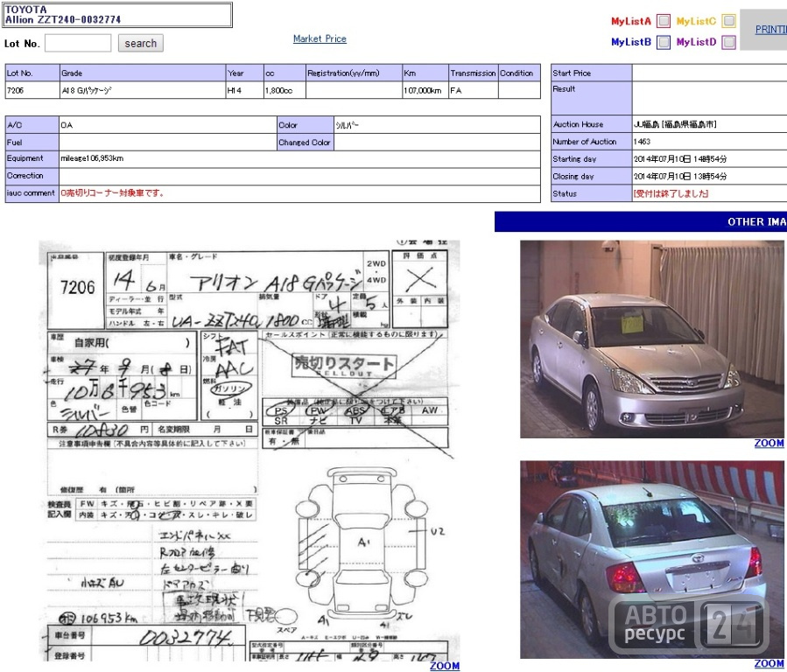Click the red Status text
The image size is (787, 672).
pos(671,193)
